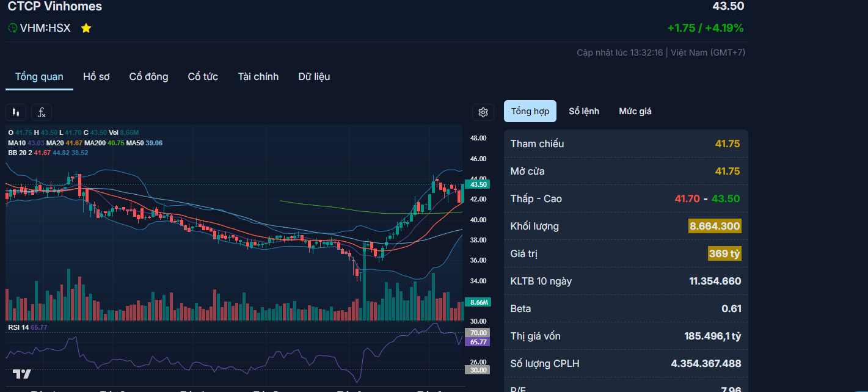Viewport: 868px width, 392px height.
Task: Select the Tổng hợp summary button
Action: point(530,111)
